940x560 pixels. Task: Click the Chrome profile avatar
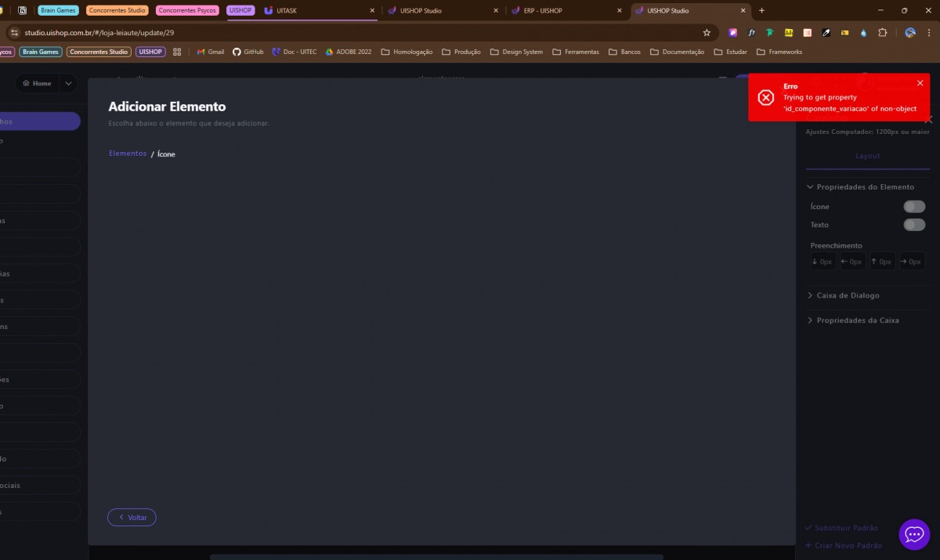pos(910,33)
